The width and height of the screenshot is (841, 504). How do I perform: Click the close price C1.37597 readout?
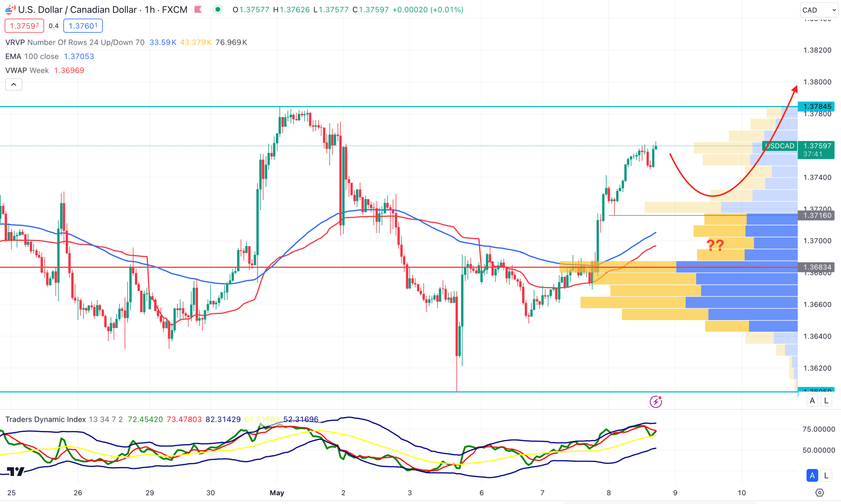(x=371, y=10)
